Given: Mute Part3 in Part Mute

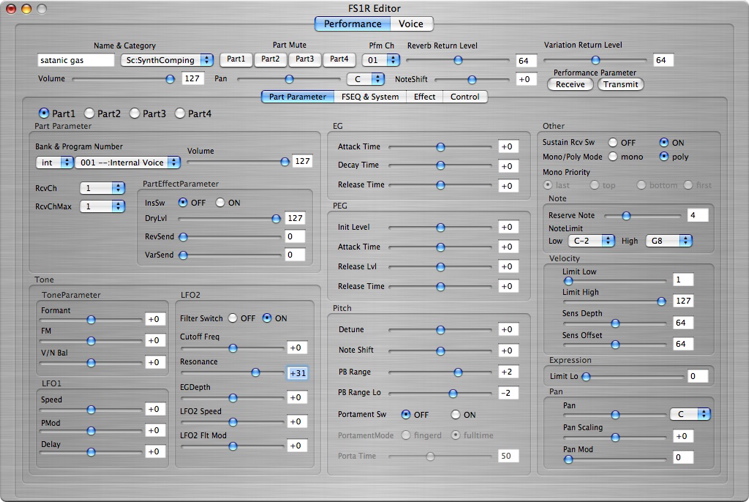Looking at the screenshot, I should coord(305,59).
